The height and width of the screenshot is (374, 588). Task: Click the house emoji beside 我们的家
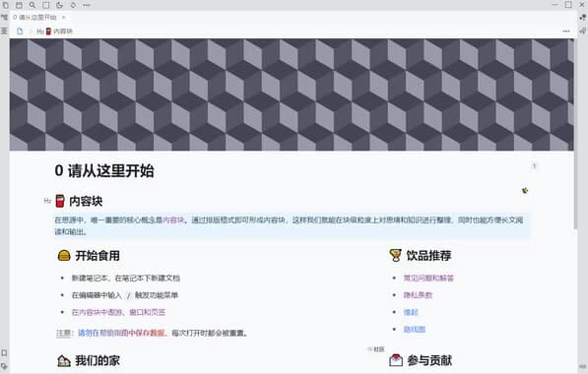click(64, 360)
